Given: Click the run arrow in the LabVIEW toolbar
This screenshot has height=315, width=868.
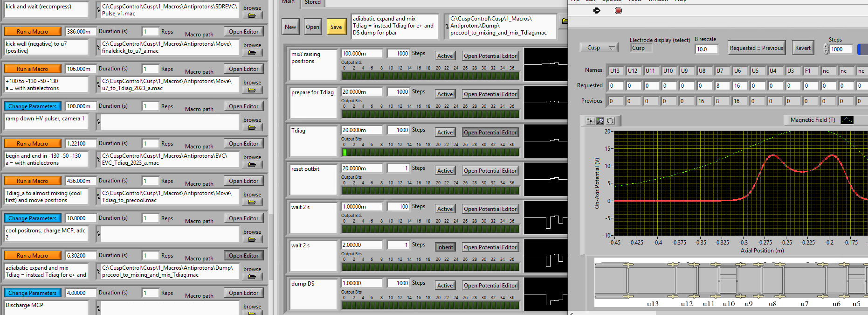Looking at the screenshot, I should click(x=597, y=10).
